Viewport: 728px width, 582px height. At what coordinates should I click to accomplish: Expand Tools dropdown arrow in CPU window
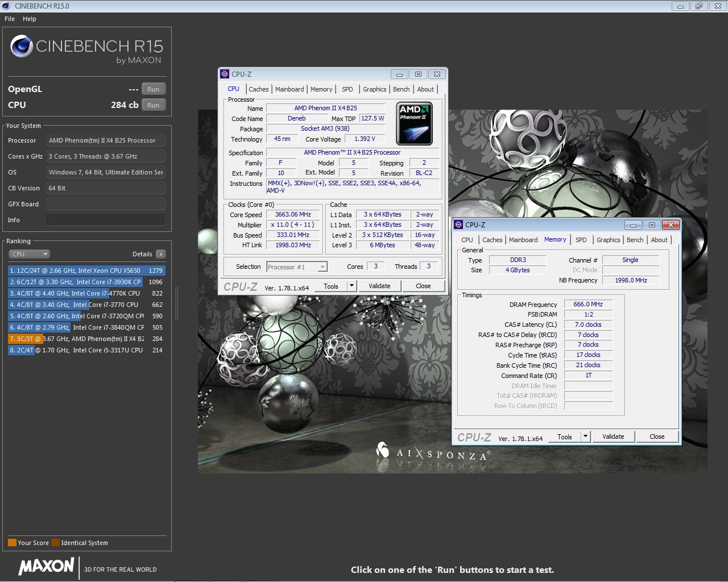351,286
